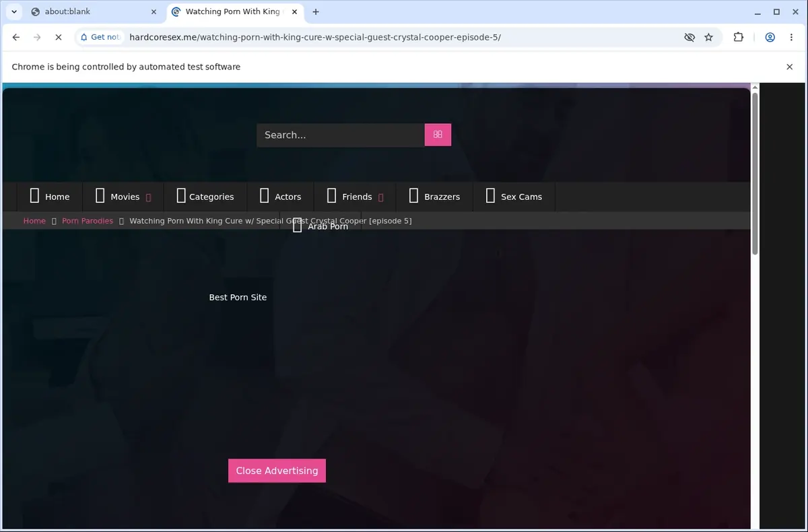Open the Arab Porn navigation item
The height and width of the screenshot is (532, 808).
pyautogui.click(x=321, y=226)
